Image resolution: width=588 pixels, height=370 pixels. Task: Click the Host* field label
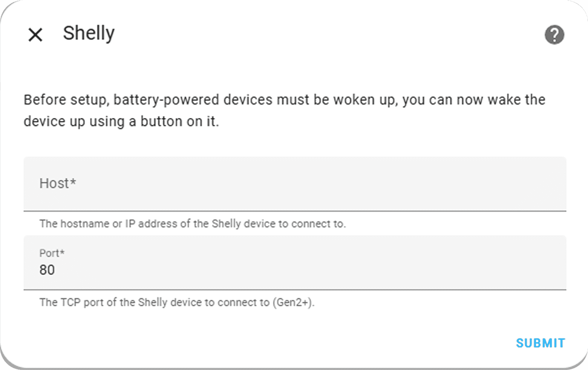(58, 183)
